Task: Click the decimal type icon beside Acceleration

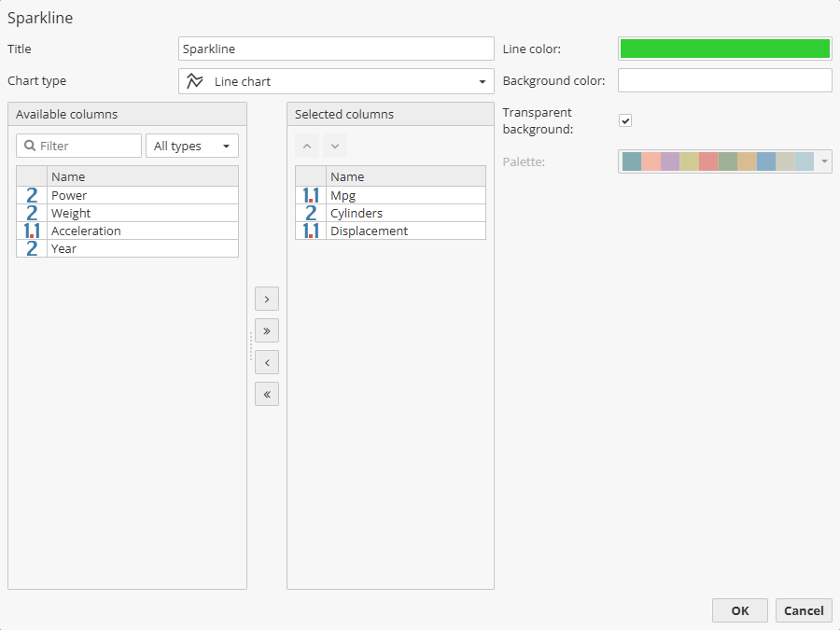Action: click(x=31, y=231)
